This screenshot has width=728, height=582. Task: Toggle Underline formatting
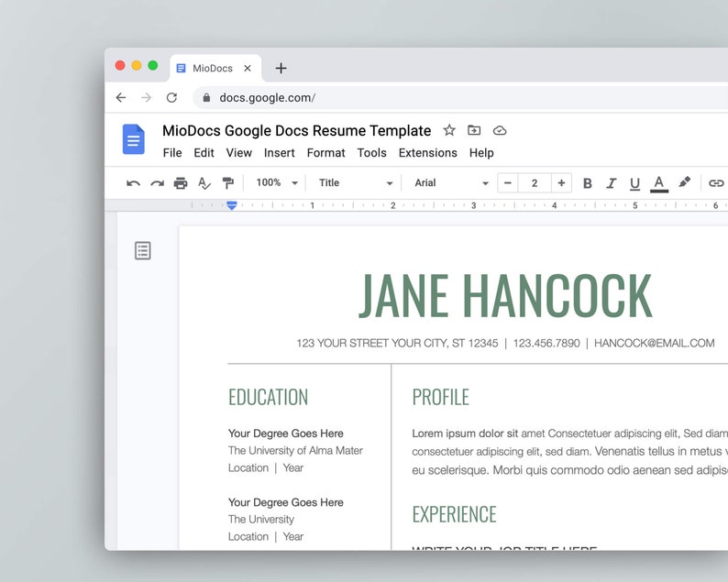click(x=634, y=184)
